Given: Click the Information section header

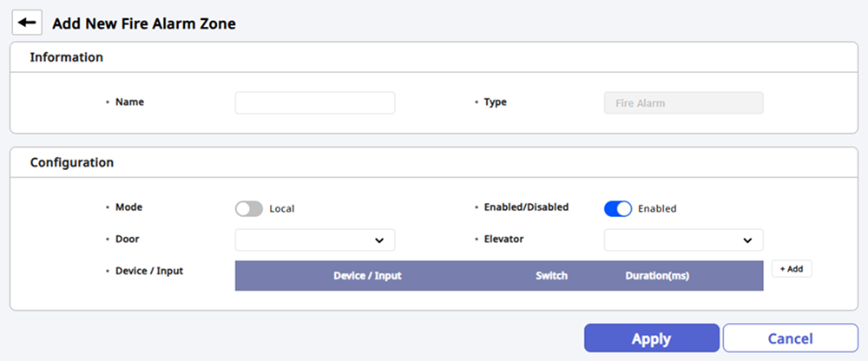Looking at the screenshot, I should 67,57.
